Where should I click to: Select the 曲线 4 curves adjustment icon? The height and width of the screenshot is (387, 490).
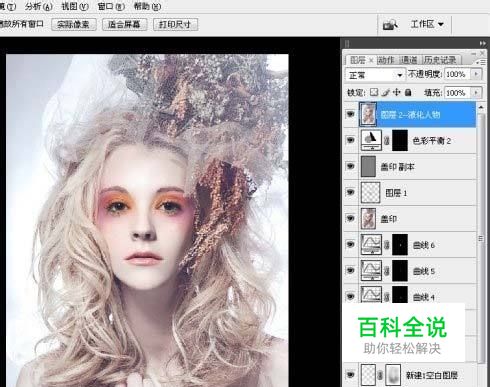coord(371,295)
